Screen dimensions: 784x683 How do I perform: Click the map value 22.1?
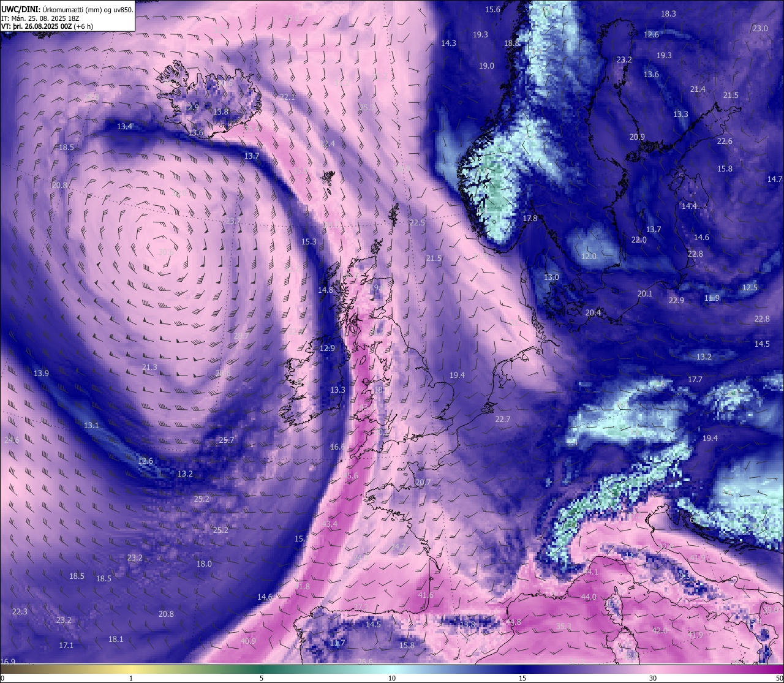click(287, 97)
